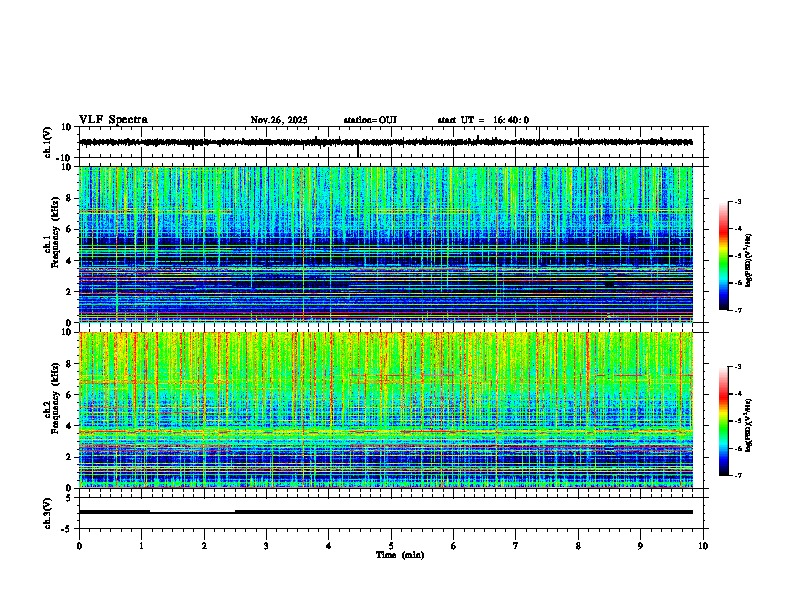
Task: Click the "-5" tick on the ch.3(V) axis
Action: [67, 529]
